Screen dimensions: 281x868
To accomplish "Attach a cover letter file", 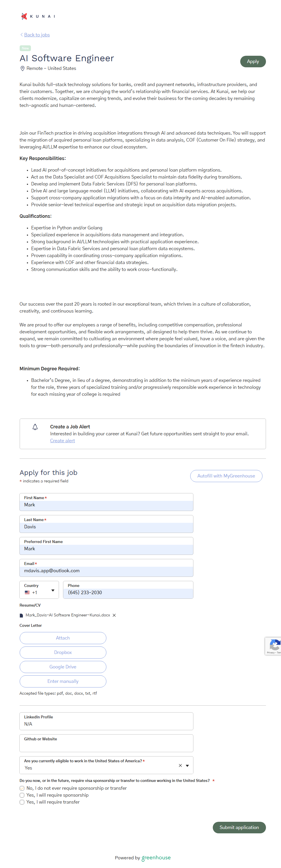I will (63, 638).
